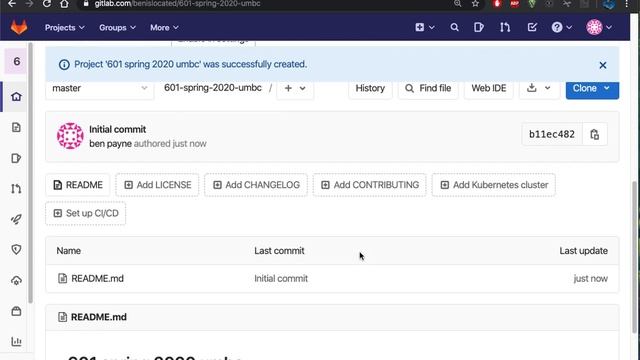The height and width of the screenshot is (360, 640).
Task: Open Project overview home icon in the sidebar
Action: 16,97
